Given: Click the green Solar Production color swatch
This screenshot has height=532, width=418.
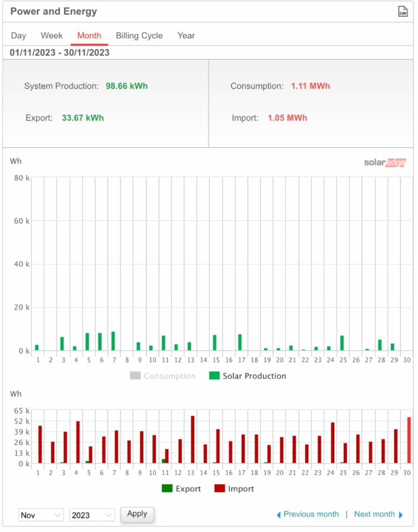Looking at the screenshot, I should pyautogui.click(x=214, y=376).
